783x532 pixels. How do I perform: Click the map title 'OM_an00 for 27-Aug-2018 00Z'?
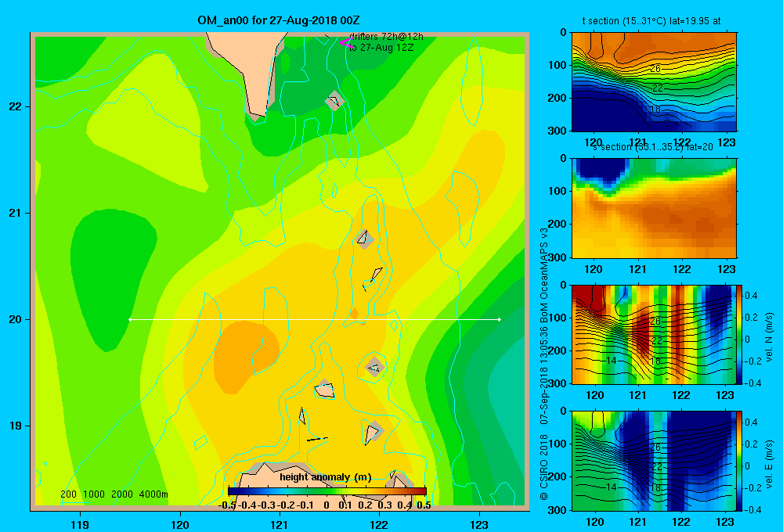point(278,20)
